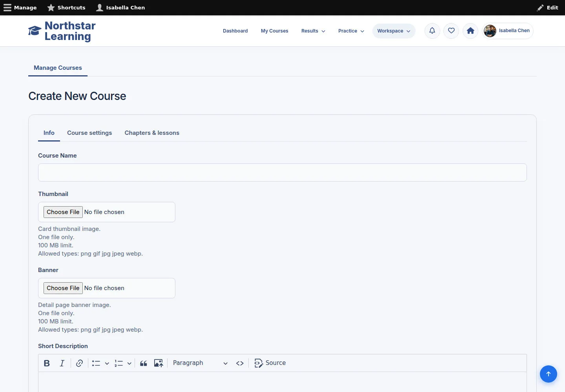Click Choose File for Thumbnail
The image size is (565, 392).
click(63, 212)
